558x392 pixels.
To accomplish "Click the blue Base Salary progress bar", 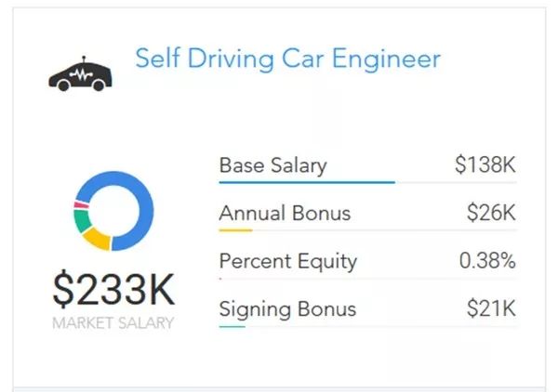I will [x=307, y=182].
